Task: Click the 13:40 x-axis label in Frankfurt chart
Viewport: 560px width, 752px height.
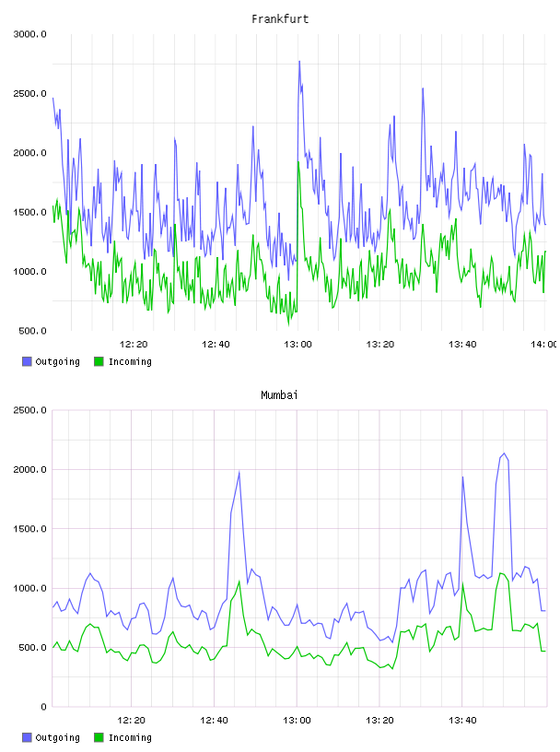Action: [462, 345]
